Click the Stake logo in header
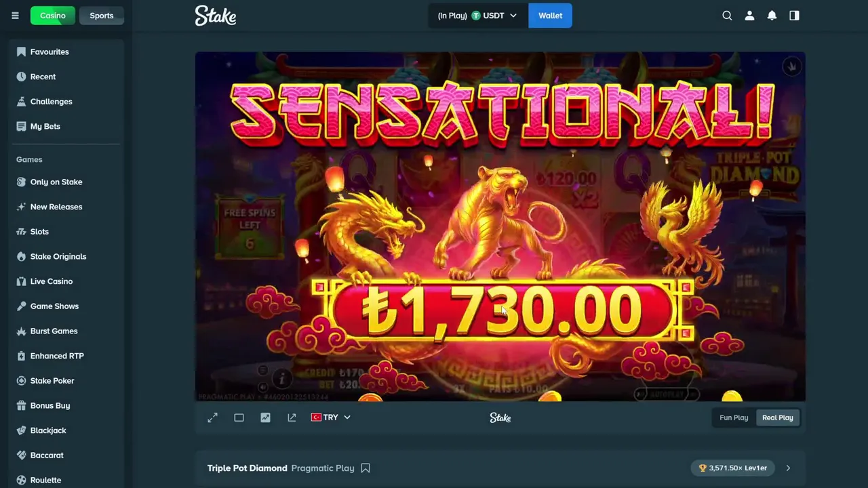Viewport: 868px width, 488px height. [216, 16]
